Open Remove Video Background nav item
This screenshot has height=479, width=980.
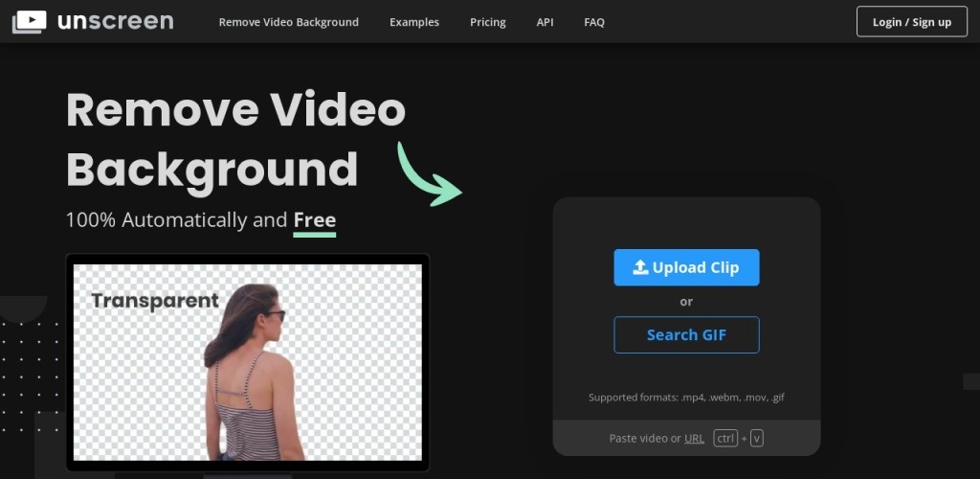tap(288, 22)
